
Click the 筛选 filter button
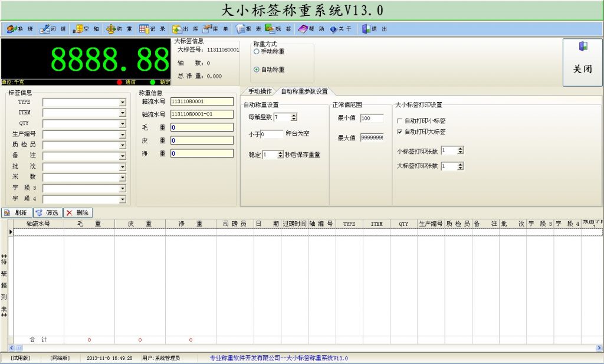tap(48, 212)
